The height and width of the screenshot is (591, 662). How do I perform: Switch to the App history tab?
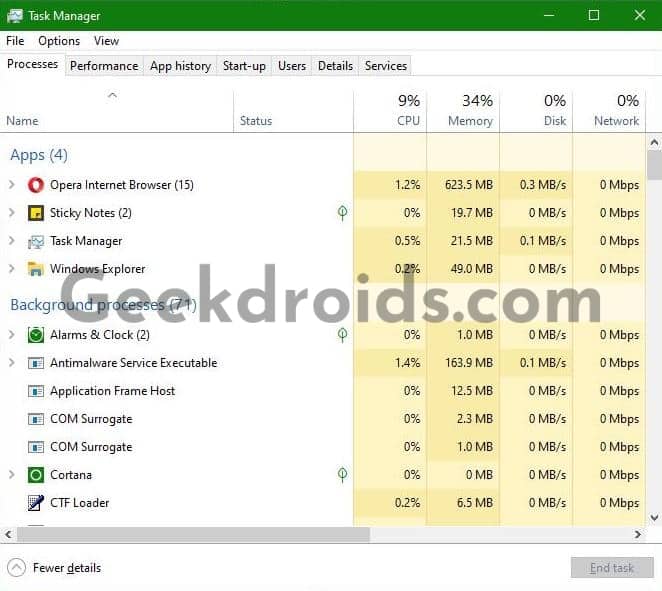click(180, 66)
